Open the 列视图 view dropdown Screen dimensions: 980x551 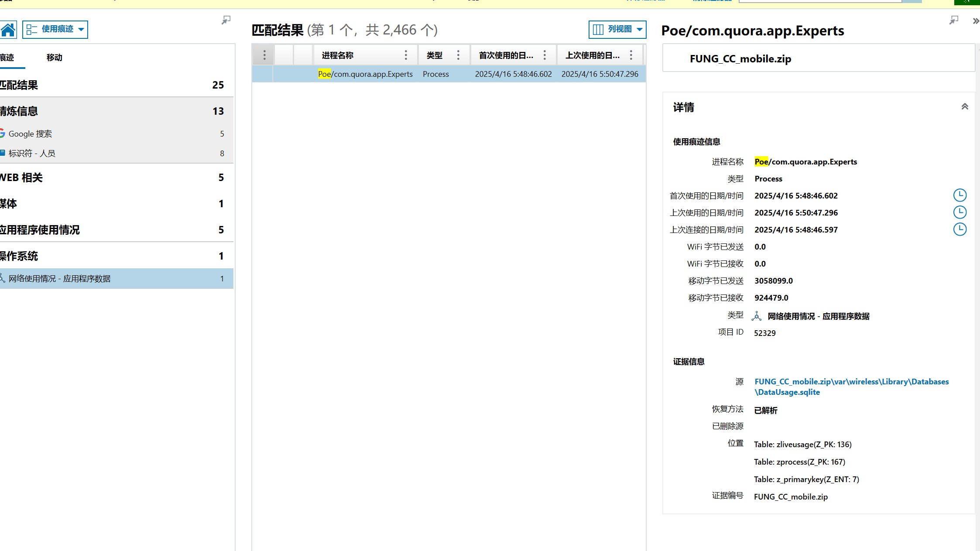617,30
